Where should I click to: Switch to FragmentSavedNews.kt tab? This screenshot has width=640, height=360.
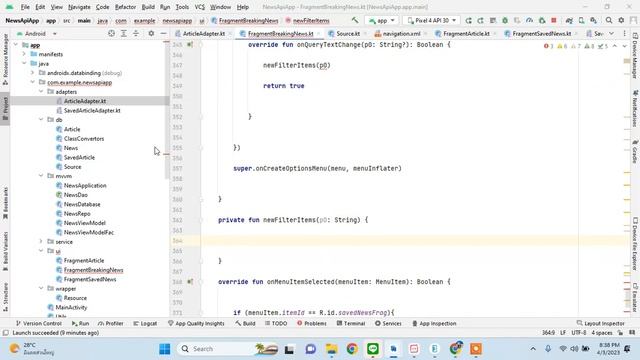click(541, 33)
